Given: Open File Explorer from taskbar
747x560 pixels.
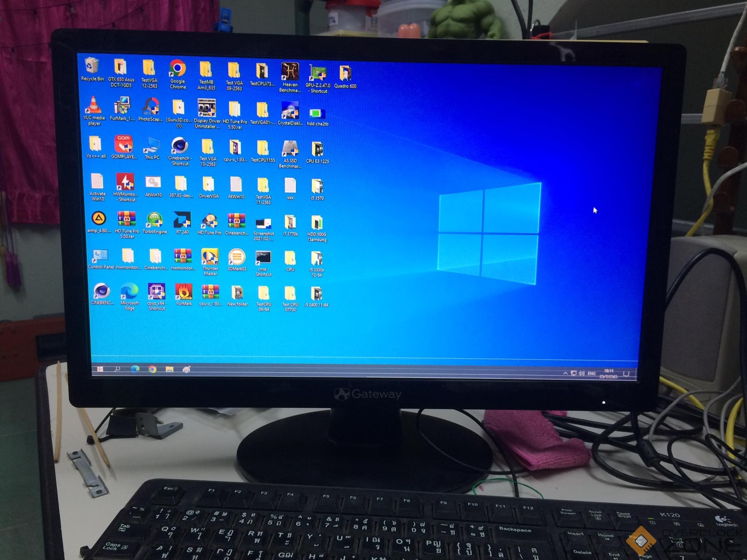Looking at the screenshot, I should pyautogui.click(x=169, y=369).
